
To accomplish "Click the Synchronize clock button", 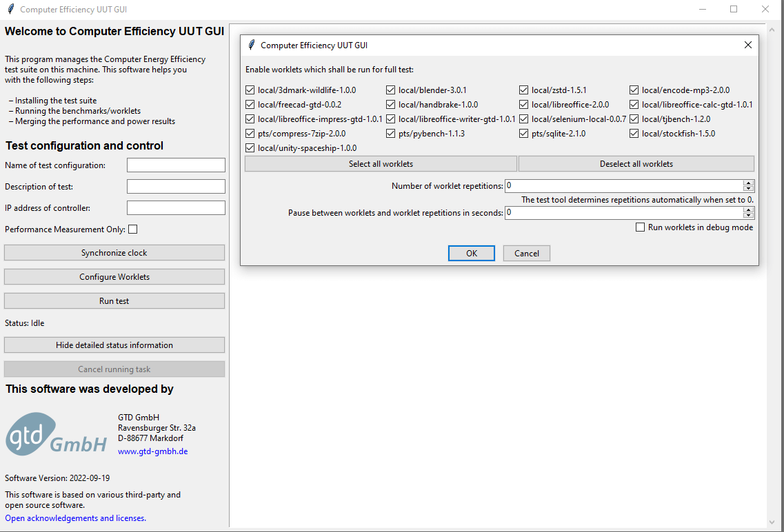I will coord(114,253).
